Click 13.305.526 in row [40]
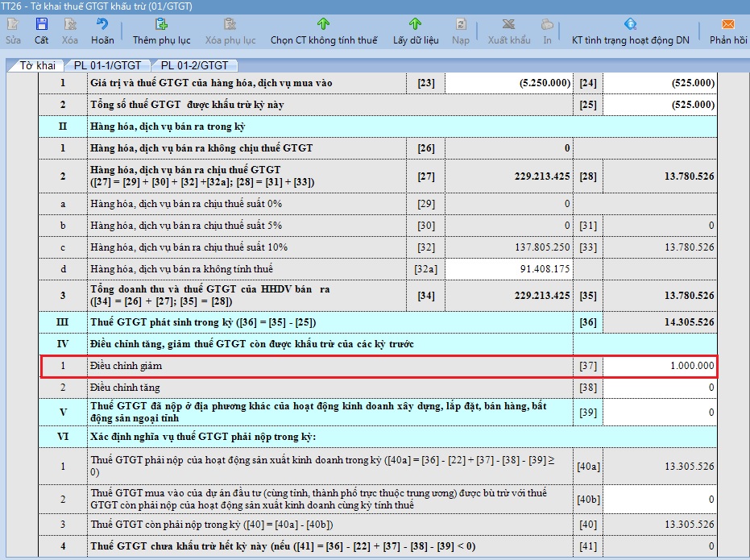The image size is (750, 560). (x=689, y=525)
